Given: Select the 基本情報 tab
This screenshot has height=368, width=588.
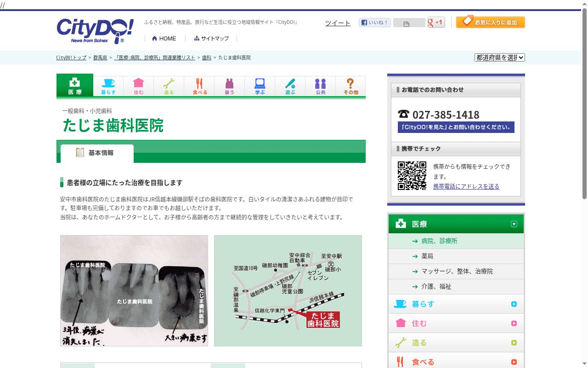Looking at the screenshot, I should pyautogui.click(x=97, y=153).
